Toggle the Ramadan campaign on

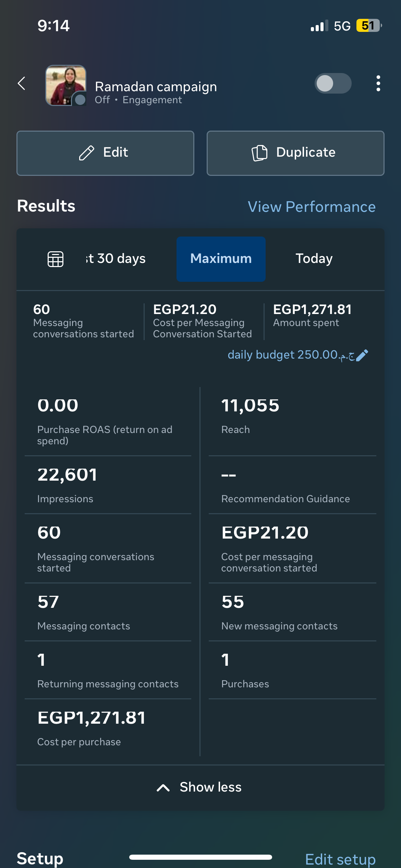[333, 83]
